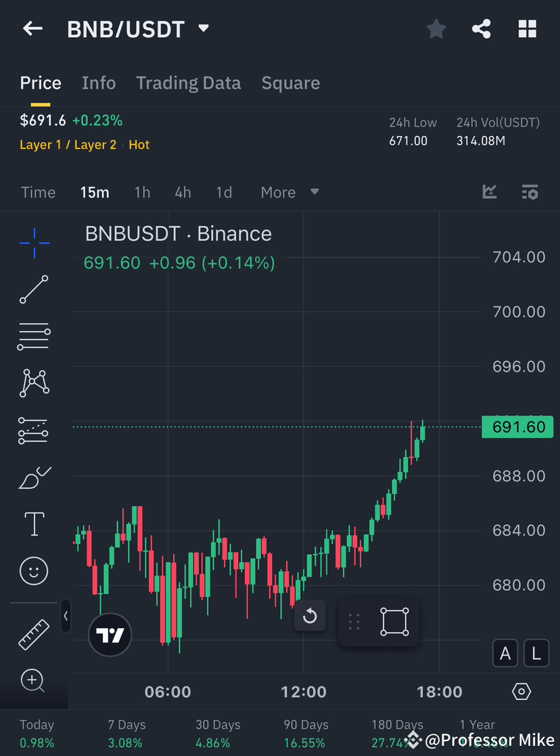Image resolution: width=560 pixels, height=756 pixels.
Task: Switch to the Trading Data tab
Action: 189,83
